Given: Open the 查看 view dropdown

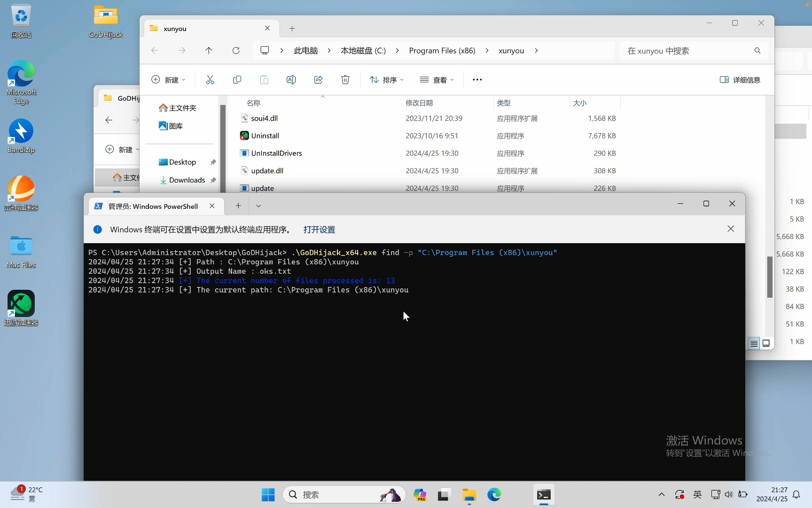Looking at the screenshot, I should 437,79.
